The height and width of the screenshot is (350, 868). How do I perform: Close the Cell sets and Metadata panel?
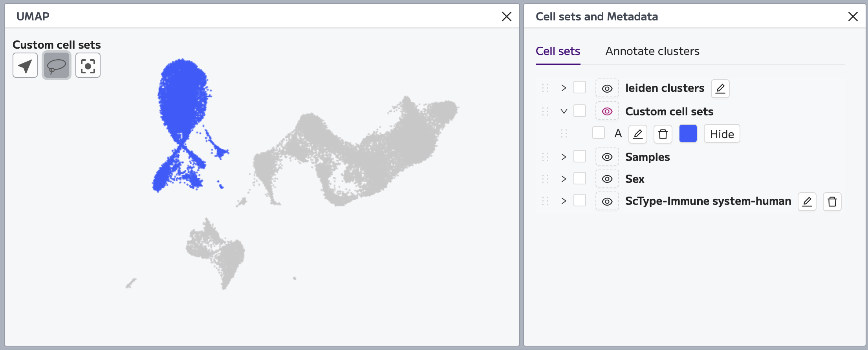point(853,16)
